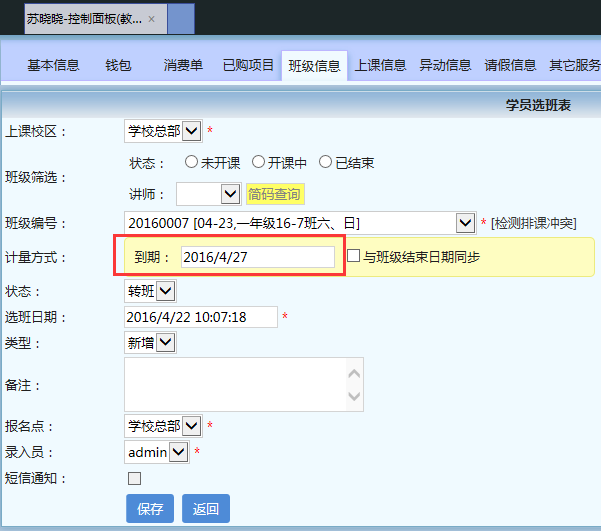Select the 未开课 radio button
Viewport: 601px width, 531px height.
pos(191,162)
